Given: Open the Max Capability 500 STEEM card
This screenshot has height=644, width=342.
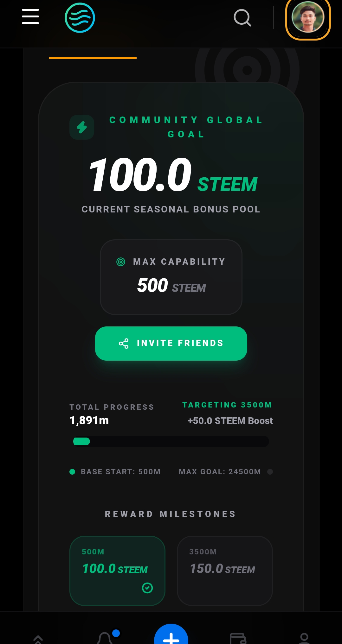Looking at the screenshot, I should 171,277.
